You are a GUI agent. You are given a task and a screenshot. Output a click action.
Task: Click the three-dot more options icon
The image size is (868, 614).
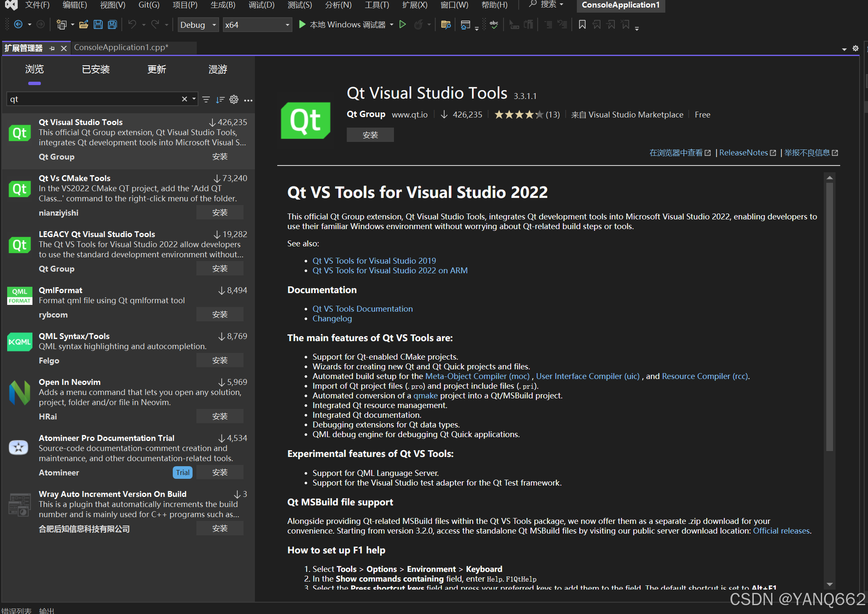tap(248, 100)
